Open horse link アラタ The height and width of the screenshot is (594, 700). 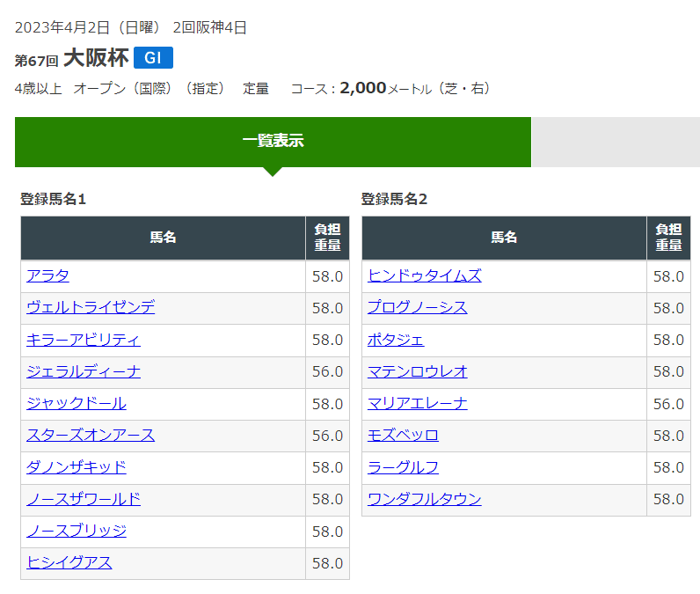click(47, 276)
